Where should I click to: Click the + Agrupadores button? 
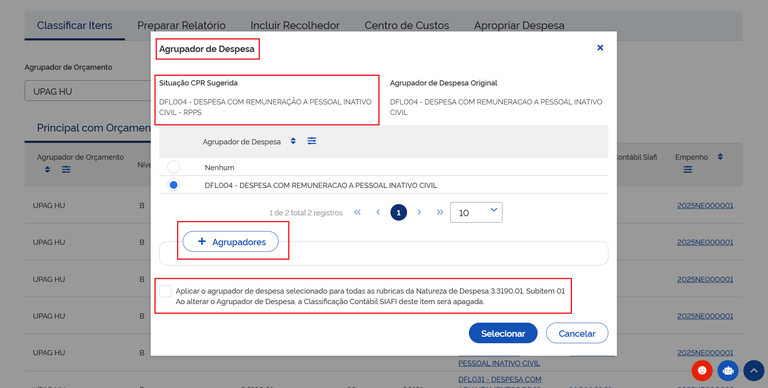[231, 242]
